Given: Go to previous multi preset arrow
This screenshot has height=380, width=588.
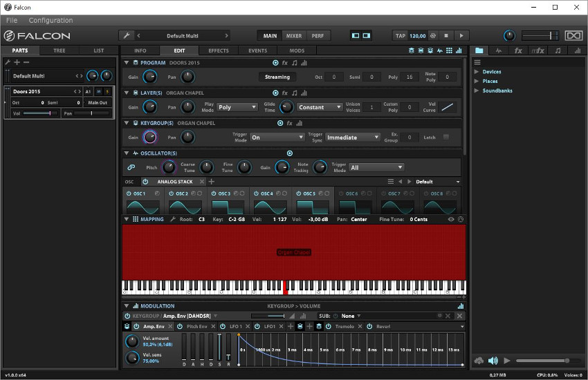Looking at the screenshot, I should (139, 35).
